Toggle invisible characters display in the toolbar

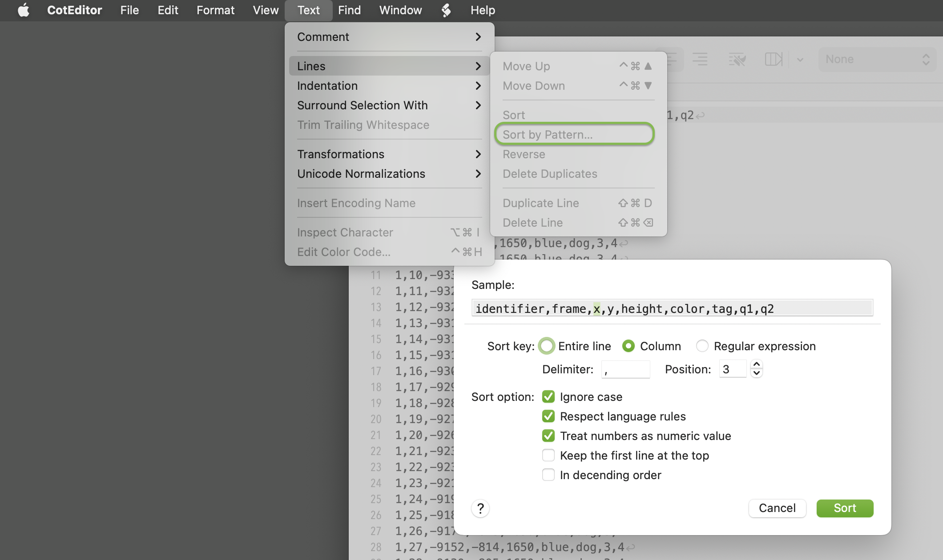pyautogui.click(x=736, y=59)
